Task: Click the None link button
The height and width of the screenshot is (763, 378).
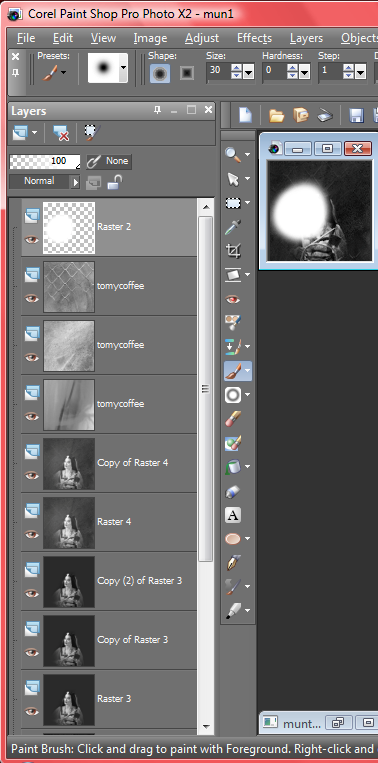Action: 108,161
